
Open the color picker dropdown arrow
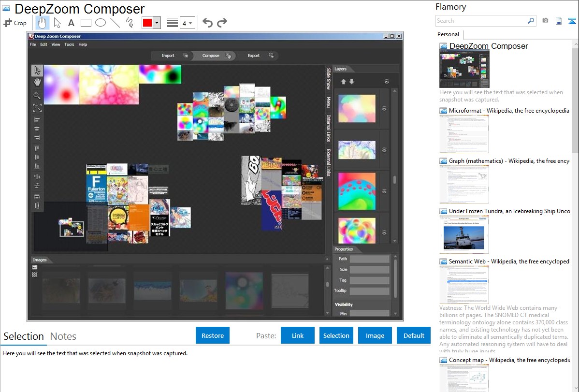point(157,23)
